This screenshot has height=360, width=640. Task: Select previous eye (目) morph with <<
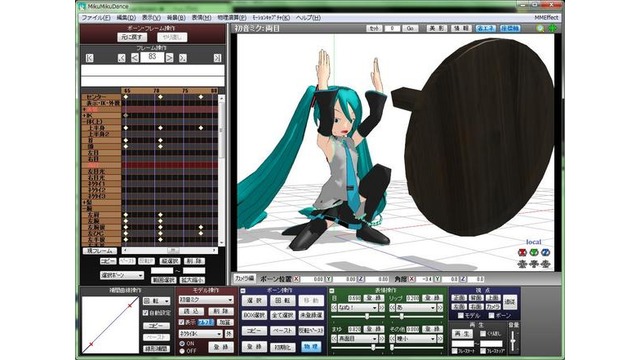(x=335, y=308)
